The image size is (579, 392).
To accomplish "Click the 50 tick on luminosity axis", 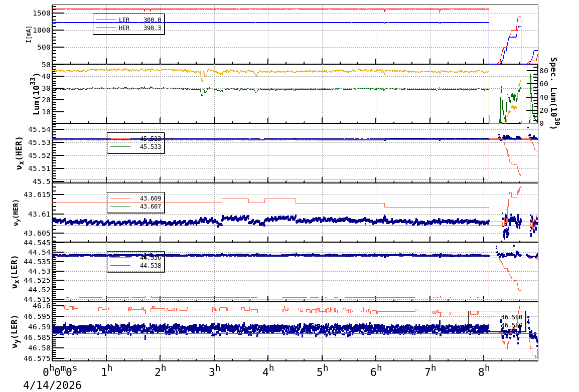I will [46, 65].
